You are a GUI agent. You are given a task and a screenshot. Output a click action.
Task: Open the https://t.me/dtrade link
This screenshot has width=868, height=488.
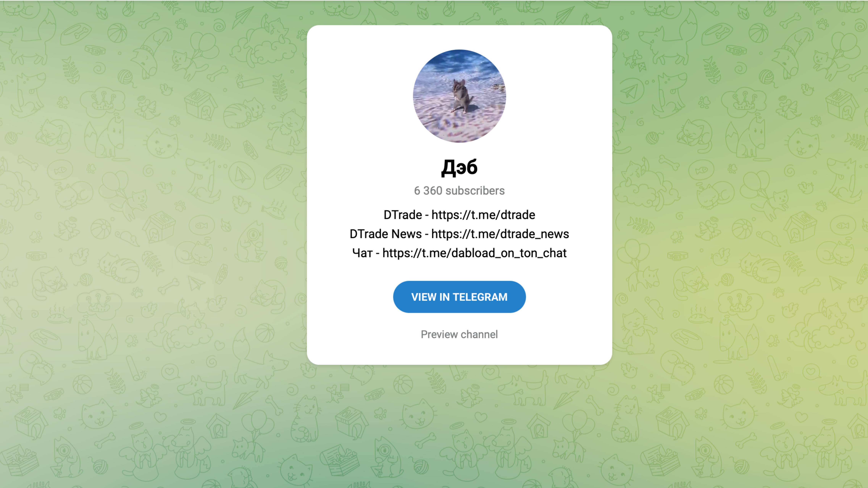click(483, 215)
